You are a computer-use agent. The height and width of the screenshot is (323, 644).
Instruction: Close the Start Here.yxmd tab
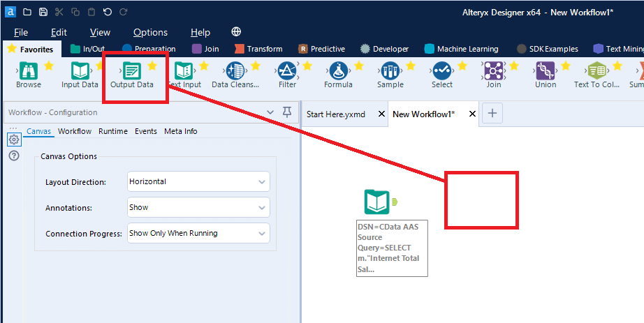(x=381, y=114)
